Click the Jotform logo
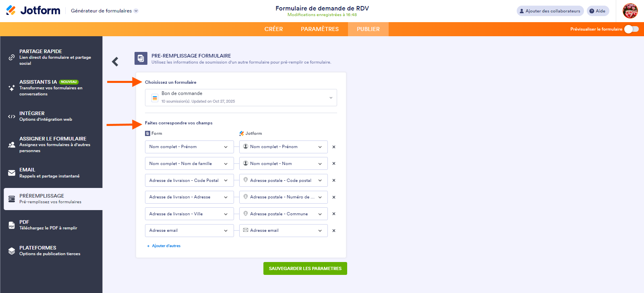Screen dimensions: 644x293 (33, 10)
